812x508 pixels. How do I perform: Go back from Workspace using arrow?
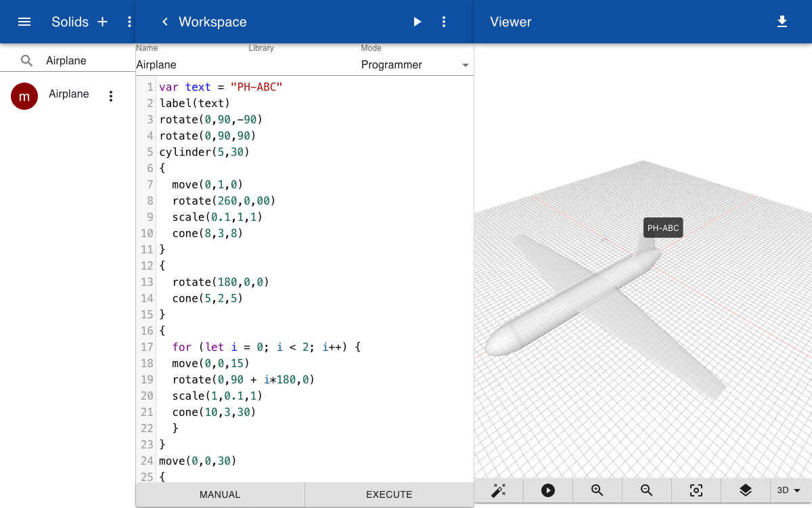(164, 22)
